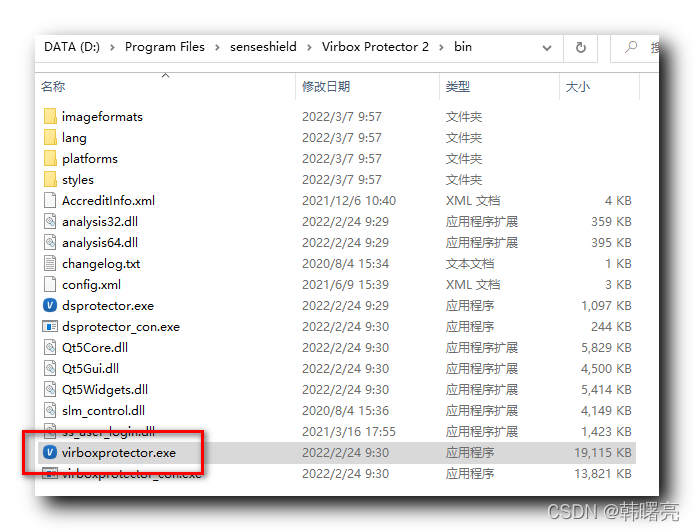Click the 13,821 KB size value
The height and width of the screenshot is (531, 694).
603,474
